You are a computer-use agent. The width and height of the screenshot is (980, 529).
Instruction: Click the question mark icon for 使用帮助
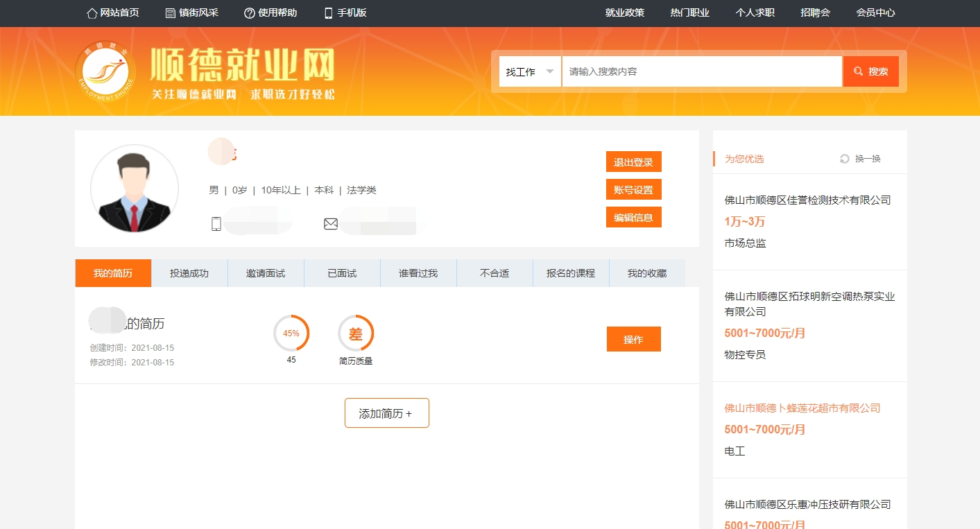click(x=250, y=13)
